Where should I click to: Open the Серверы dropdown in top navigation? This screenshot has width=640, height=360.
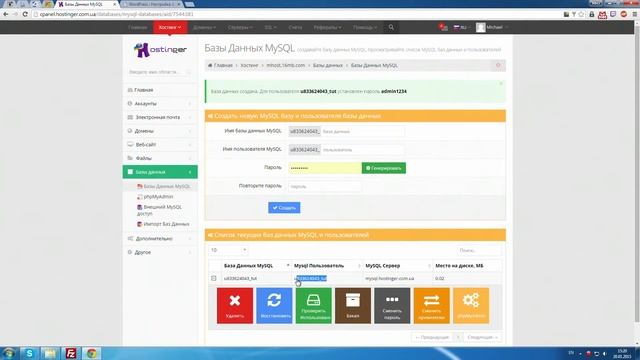point(240,27)
